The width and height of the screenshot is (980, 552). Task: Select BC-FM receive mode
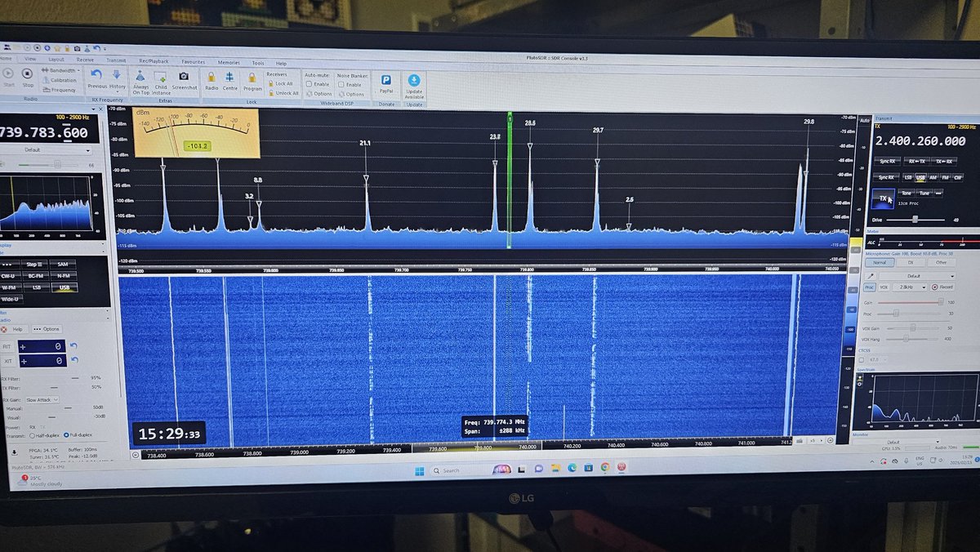(34, 276)
